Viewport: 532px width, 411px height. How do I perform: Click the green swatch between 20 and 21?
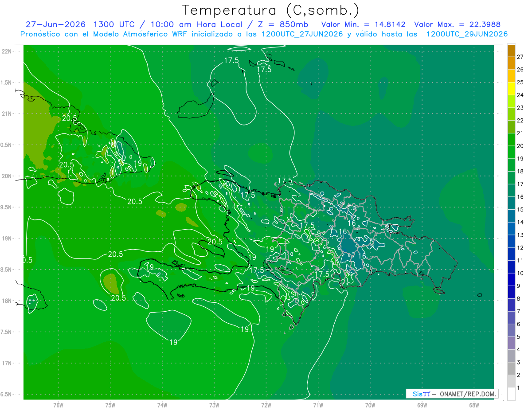pos(511,140)
